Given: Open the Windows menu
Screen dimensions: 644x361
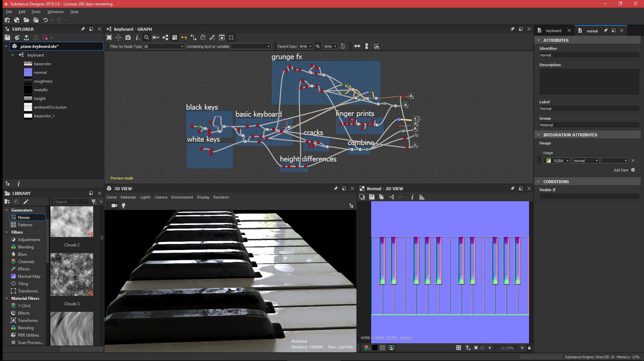Looking at the screenshot, I should tap(55, 11).
